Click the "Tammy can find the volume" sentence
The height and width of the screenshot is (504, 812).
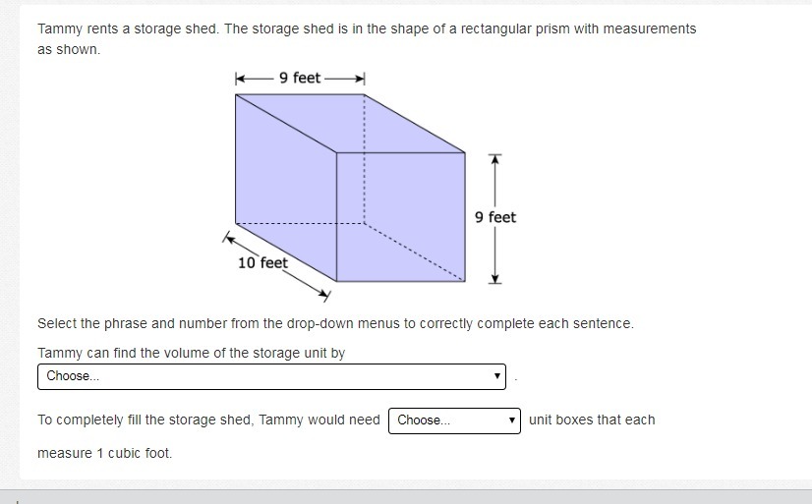(191, 353)
